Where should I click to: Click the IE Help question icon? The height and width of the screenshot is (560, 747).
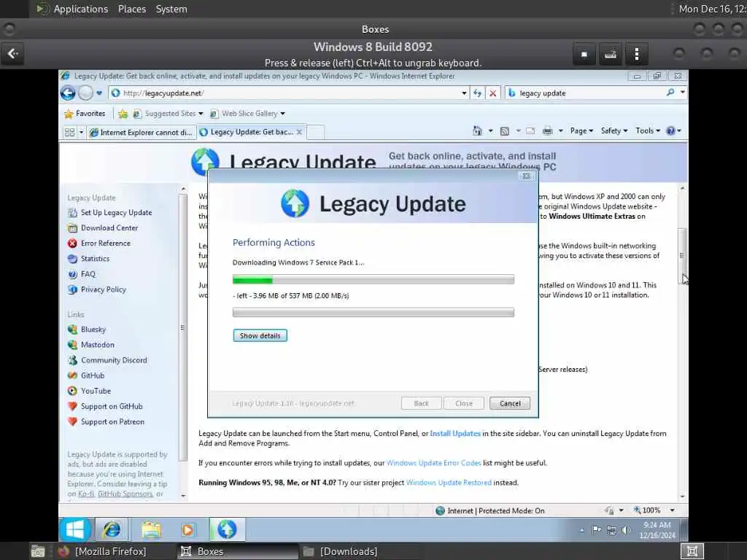[x=670, y=131]
